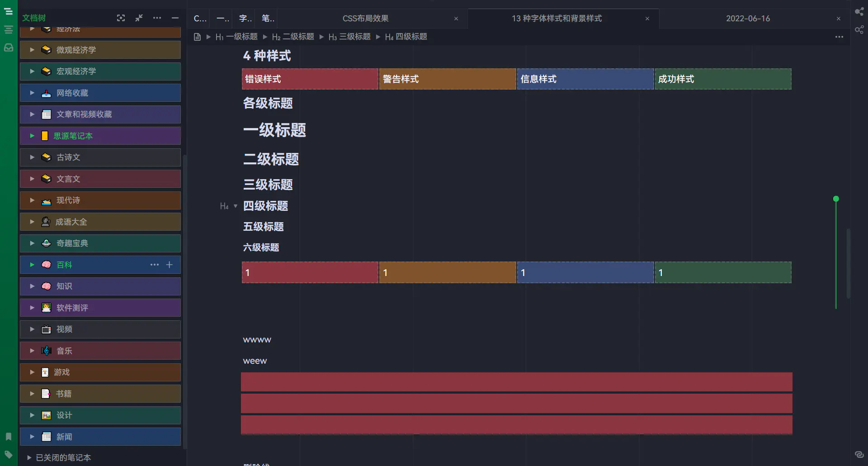Click the document icon in the breadcrumb
This screenshot has height=466, width=868.
[197, 37]
